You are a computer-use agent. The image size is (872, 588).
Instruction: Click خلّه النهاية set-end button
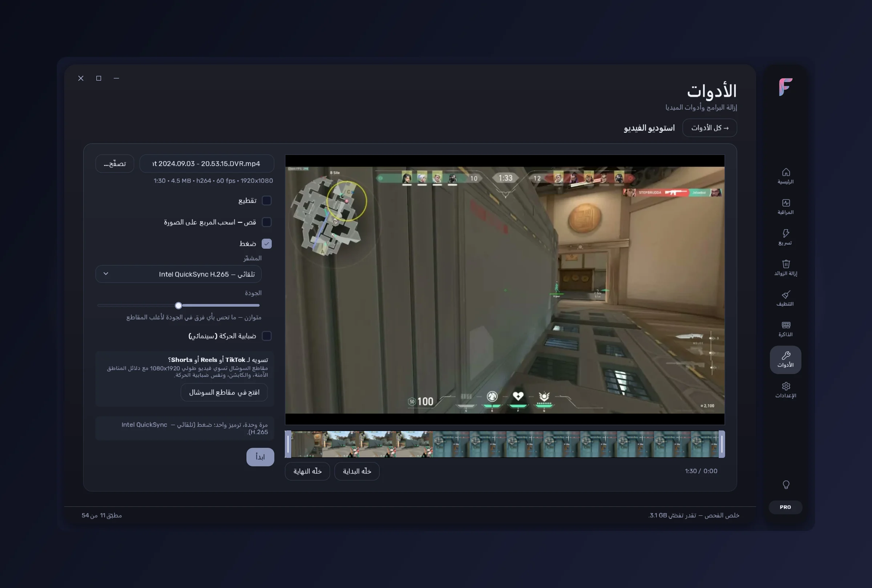(307, 471)
